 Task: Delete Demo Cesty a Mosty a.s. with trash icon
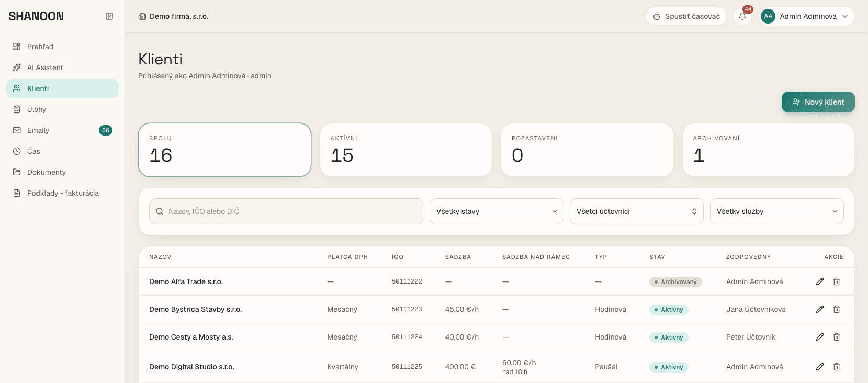(837, 337)
